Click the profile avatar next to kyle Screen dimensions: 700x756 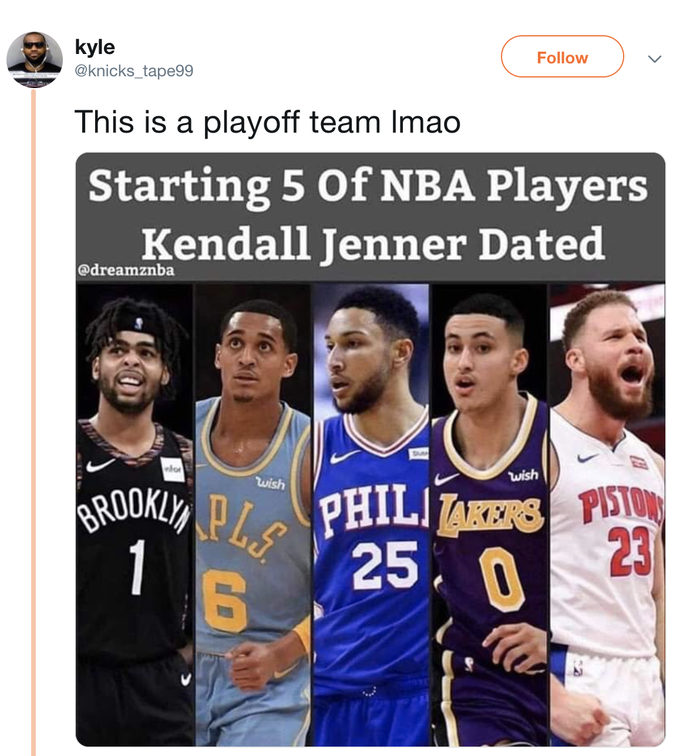pyautogui.click(x=35, y=59)
